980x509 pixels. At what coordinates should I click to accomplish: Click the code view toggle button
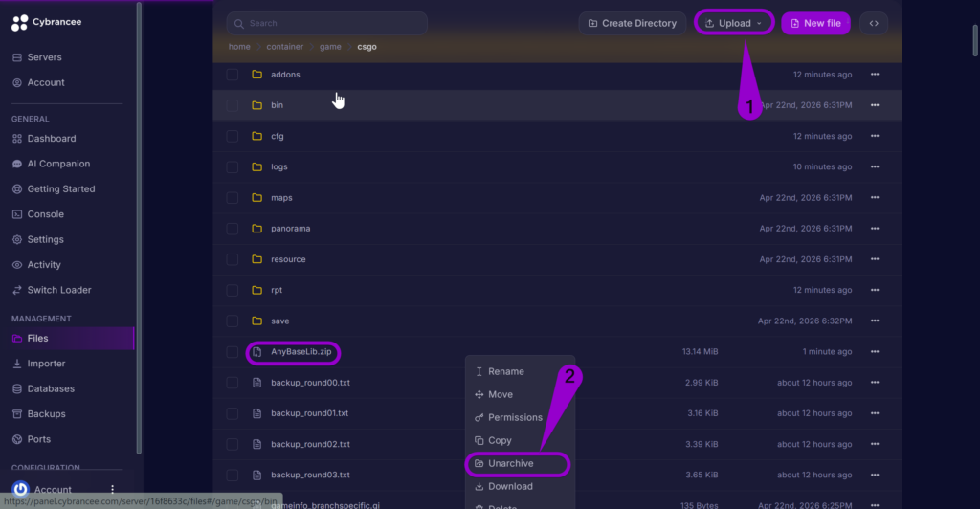point(874,23)
